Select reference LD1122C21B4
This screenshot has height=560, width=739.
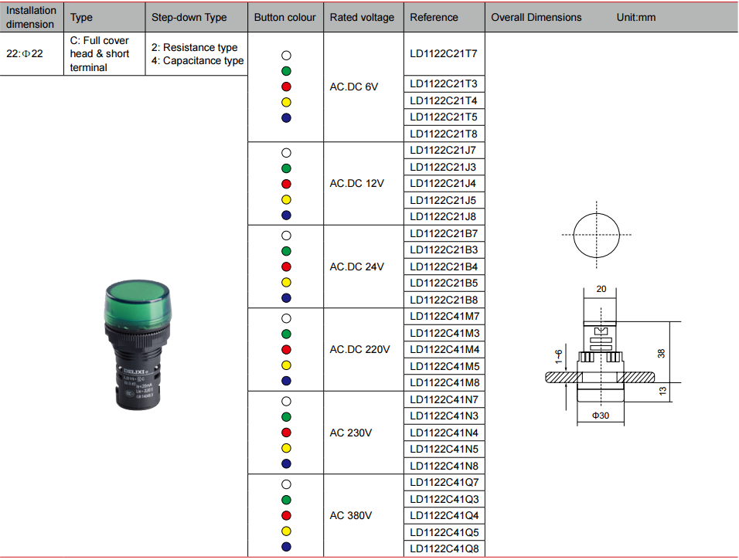click(x=444, y=266)
